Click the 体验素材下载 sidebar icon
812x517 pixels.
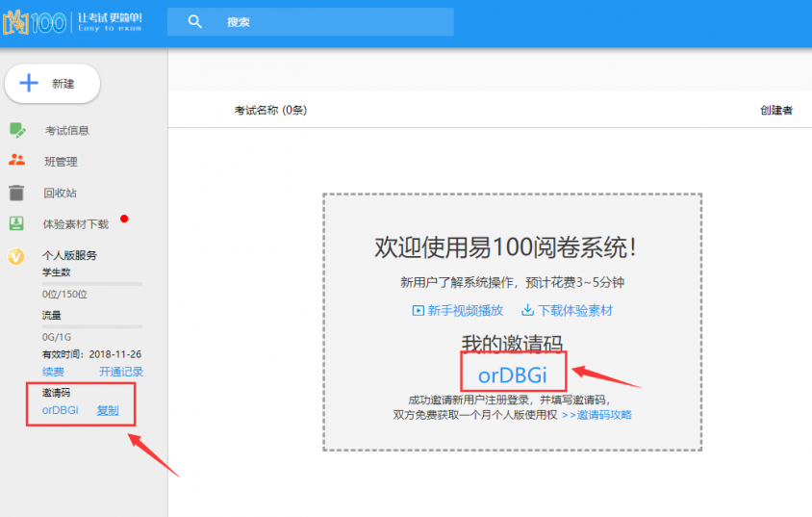point(17,223)
